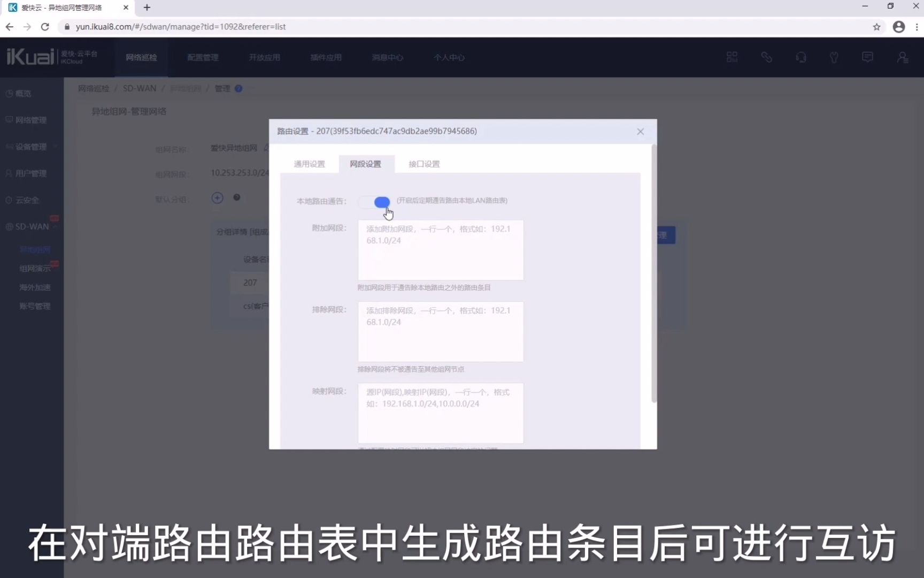Open the 接口设置 tab
Screen dimensions: 924x578
(x=424, y=164)
